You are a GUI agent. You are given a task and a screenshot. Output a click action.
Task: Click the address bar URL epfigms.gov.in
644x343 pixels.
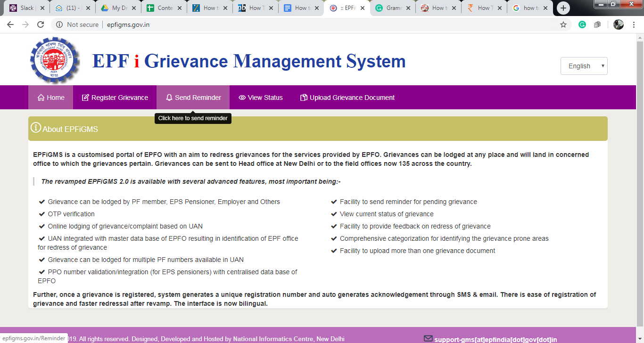coord(128,24)
